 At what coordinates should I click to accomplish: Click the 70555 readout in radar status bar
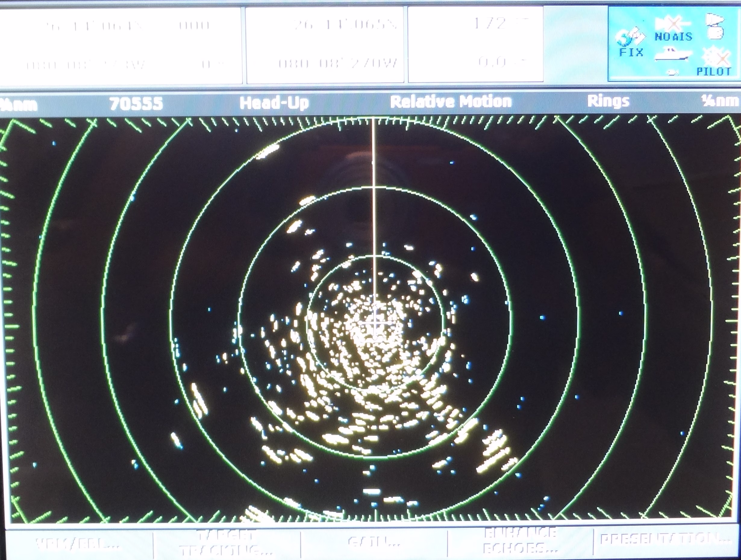coord(136,104)
